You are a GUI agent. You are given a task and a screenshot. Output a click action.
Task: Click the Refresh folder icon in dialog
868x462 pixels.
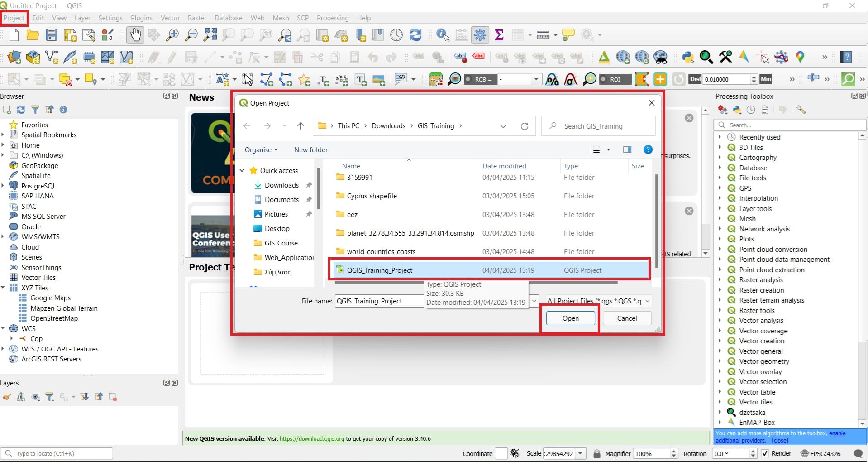pyautogui.click(x=525, y=126)
